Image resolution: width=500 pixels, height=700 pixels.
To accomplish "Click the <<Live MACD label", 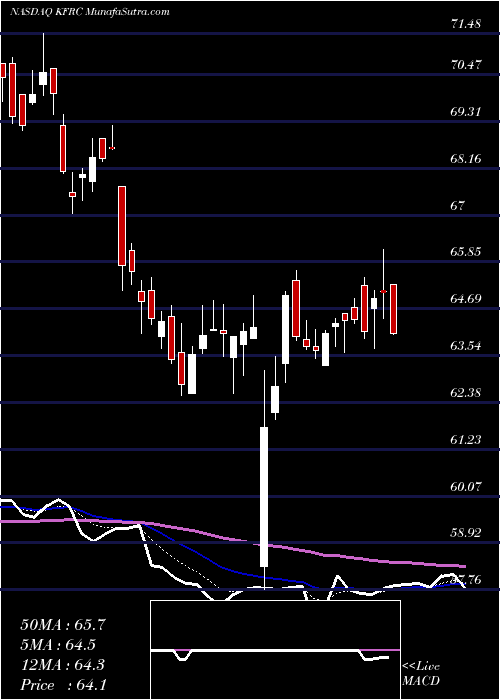I will [421, 674].
